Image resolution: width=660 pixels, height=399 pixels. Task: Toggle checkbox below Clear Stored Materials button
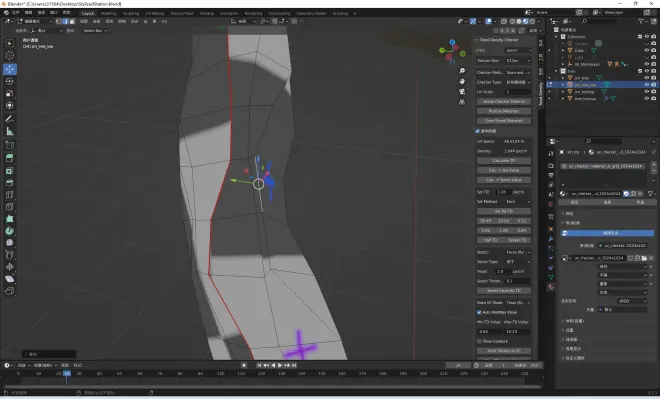pos(478,131)
